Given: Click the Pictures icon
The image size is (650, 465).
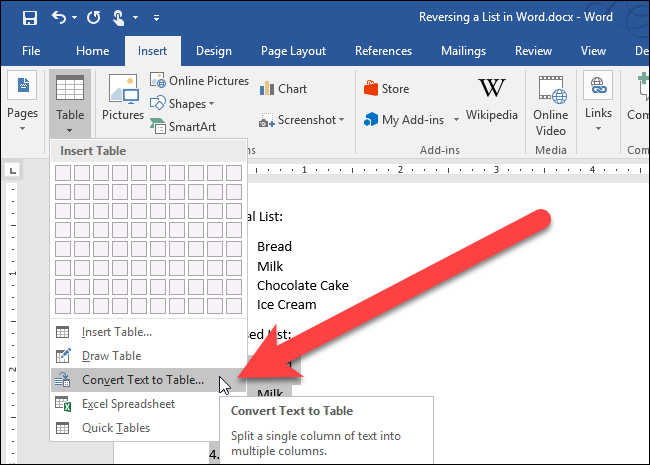Looking at the screenshot, I should (124, 88).
